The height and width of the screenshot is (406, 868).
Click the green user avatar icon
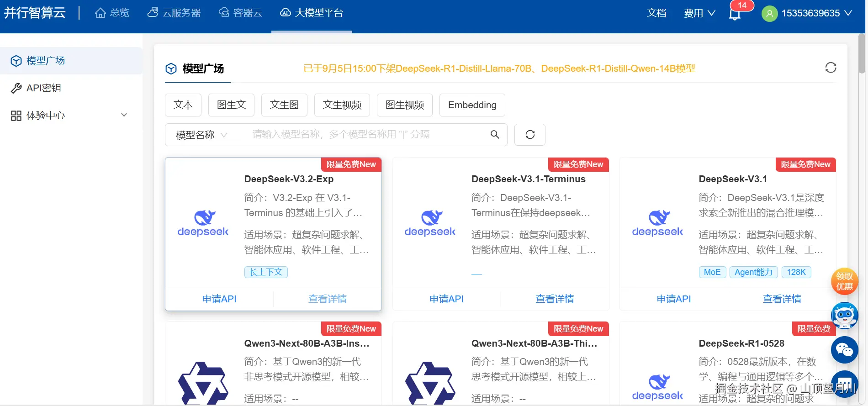point(769,14)
